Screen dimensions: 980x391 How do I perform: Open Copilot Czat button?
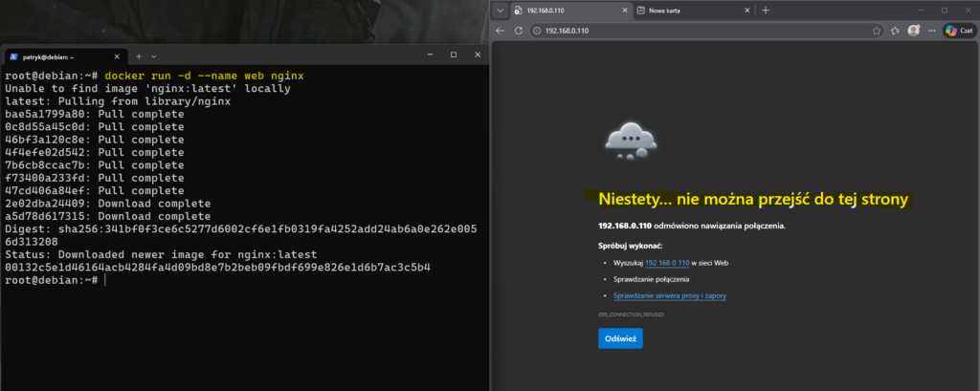click(958, 31)
